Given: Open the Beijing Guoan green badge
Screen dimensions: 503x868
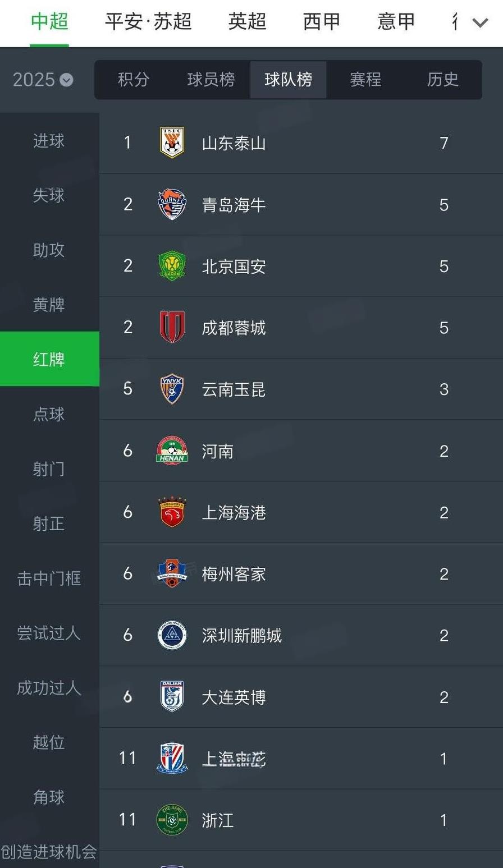Looking at the screenshot, I should pos(172,266).
